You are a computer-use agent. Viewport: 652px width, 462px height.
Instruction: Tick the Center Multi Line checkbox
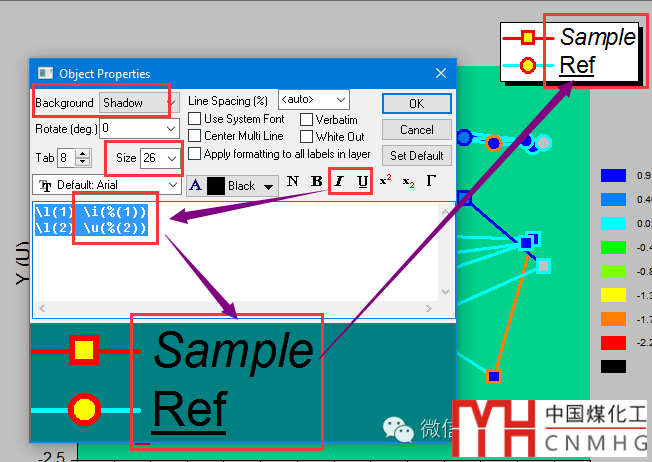tap(195, 136)
